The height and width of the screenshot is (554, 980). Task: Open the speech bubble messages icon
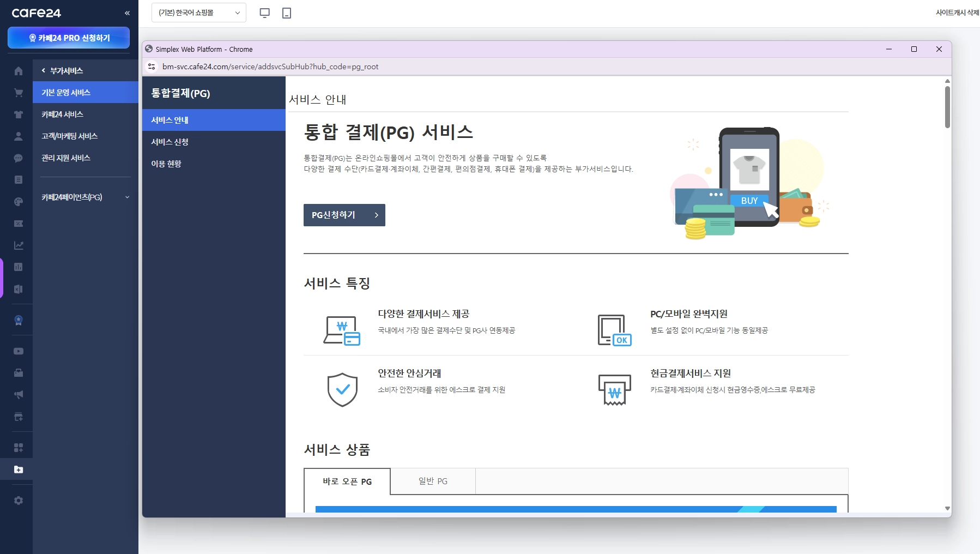tap(19, 158)
